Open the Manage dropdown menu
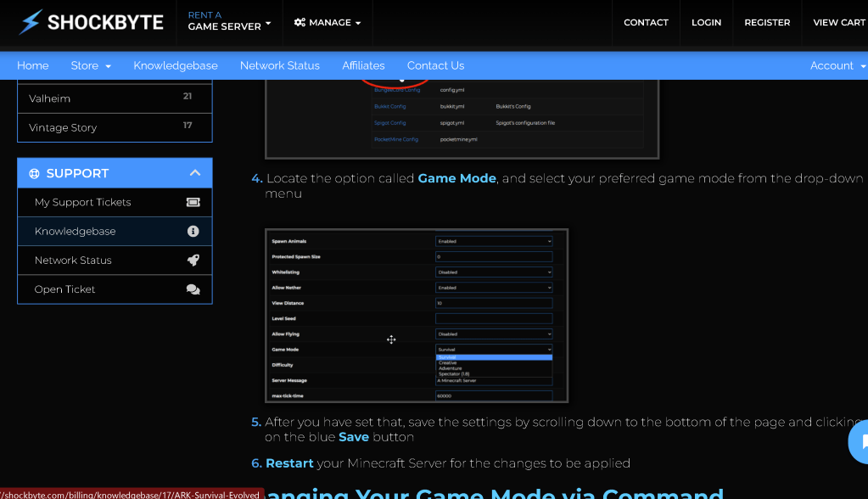The height and width of the screenshot is (499, 868). (328, 23)
